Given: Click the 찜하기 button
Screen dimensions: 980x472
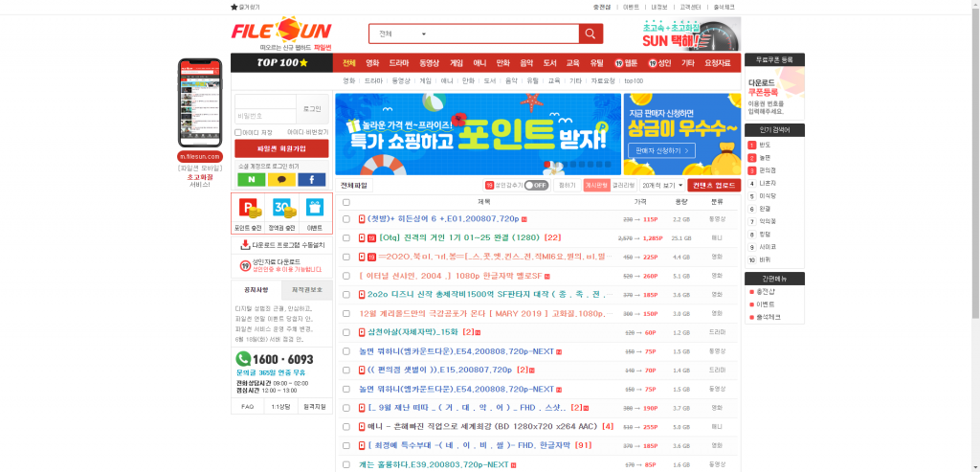Looking at the screenshot, I should pos(567,186).
